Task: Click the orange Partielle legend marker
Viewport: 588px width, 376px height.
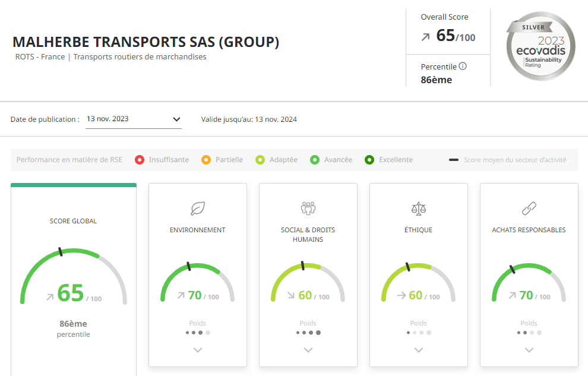Action: tap(206, 160)
